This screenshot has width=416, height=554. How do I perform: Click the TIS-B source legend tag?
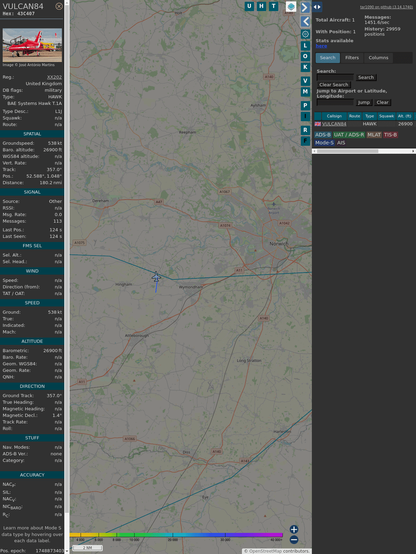390,135
